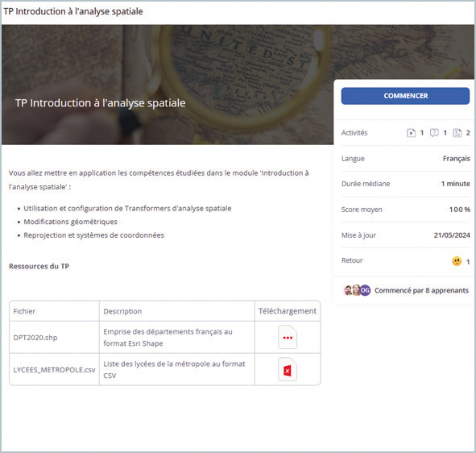Click the 'Mise à jour' label

[x=358, y=235]
